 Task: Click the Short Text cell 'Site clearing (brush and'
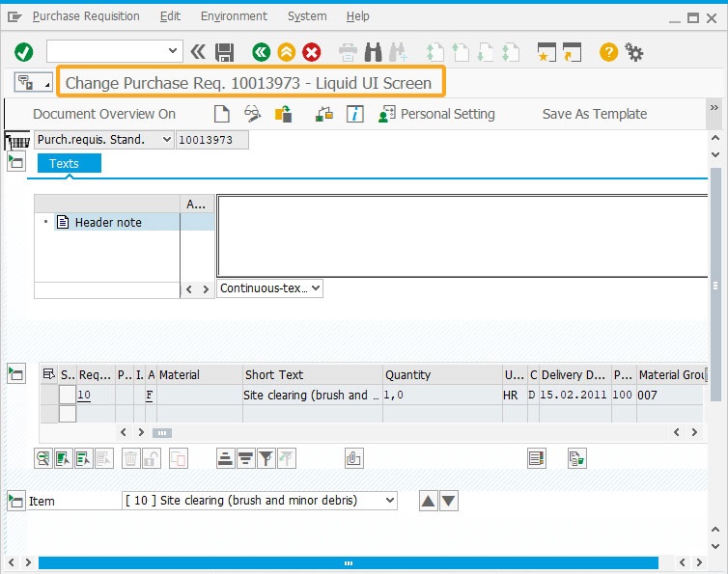click(311, 395)
